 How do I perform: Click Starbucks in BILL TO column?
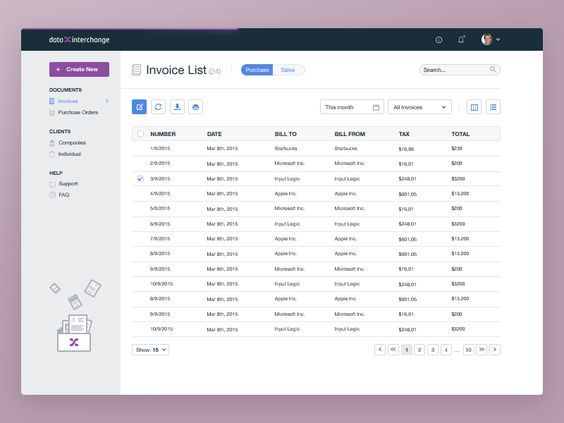tap(286, 148)
